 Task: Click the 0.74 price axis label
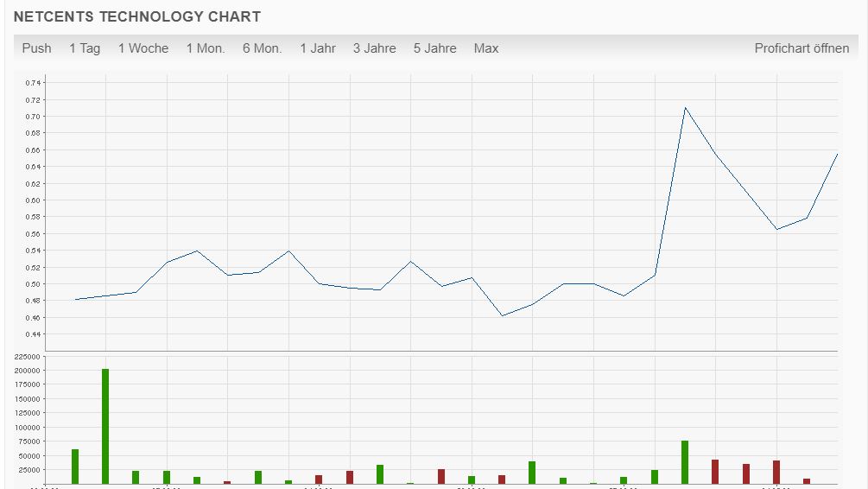[x=33, y=83]
